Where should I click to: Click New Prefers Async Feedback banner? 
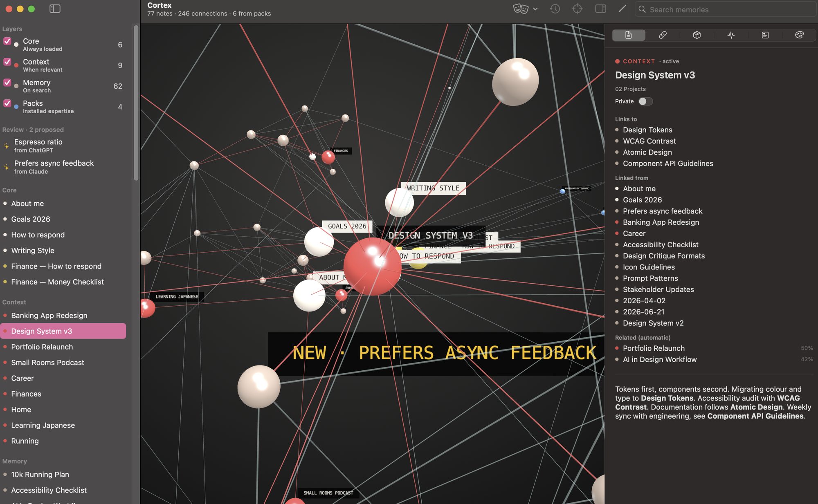pyautogui.click(x=436, y=354)
